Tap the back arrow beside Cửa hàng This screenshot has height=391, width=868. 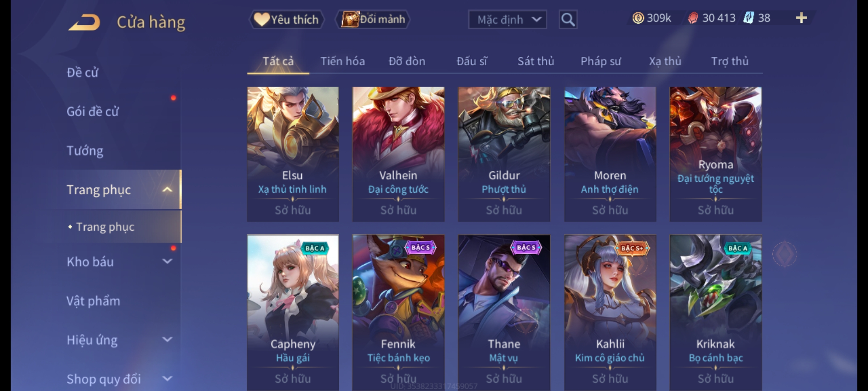(x=84, y=22)
